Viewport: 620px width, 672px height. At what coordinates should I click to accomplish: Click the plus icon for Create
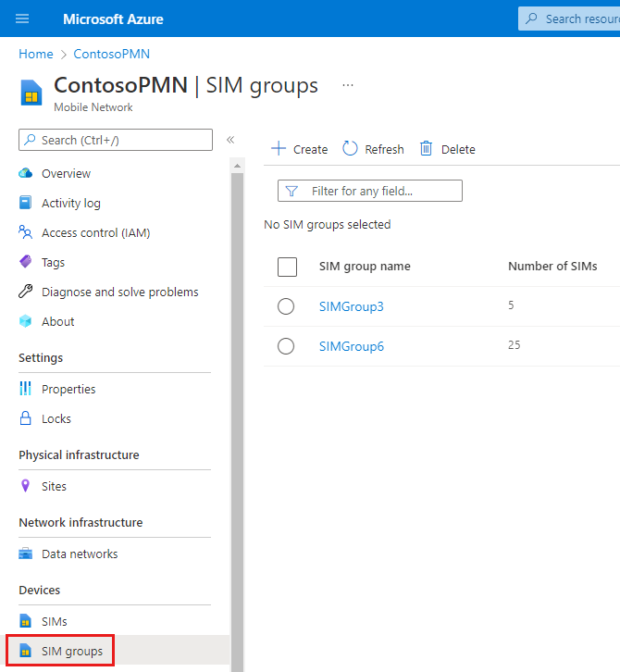pyautogui.click(x=279, y=149)
